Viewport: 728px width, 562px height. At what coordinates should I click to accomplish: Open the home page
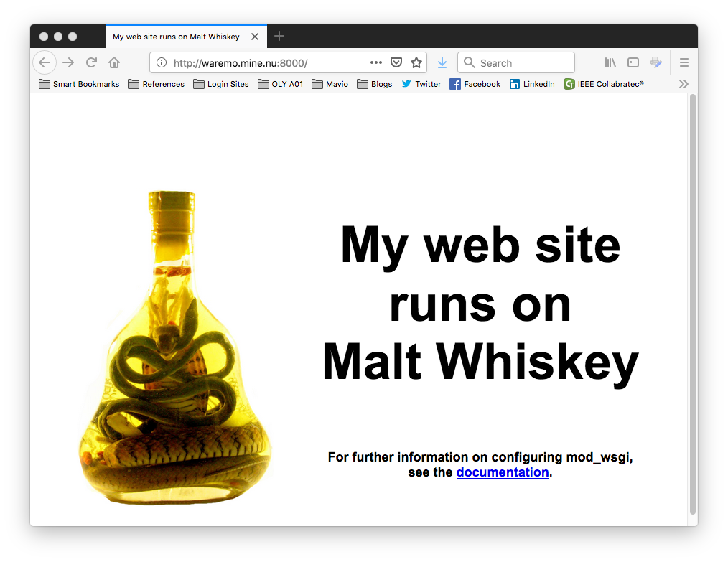[114, 62]
